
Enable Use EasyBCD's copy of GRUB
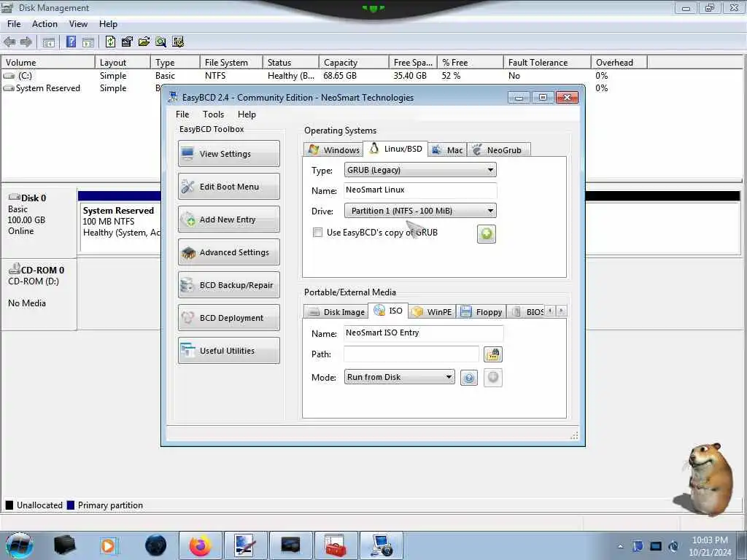point(317,233)
